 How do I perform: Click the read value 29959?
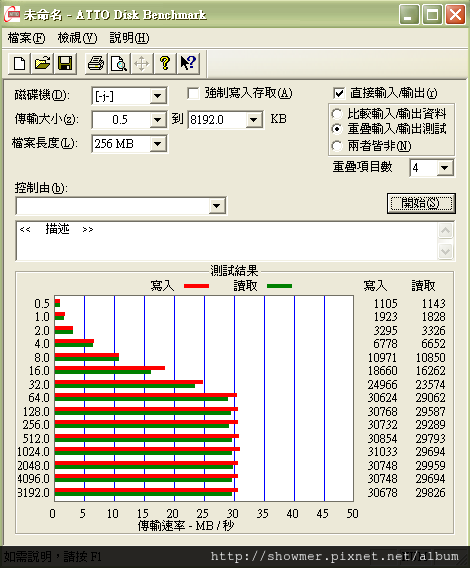430,465
